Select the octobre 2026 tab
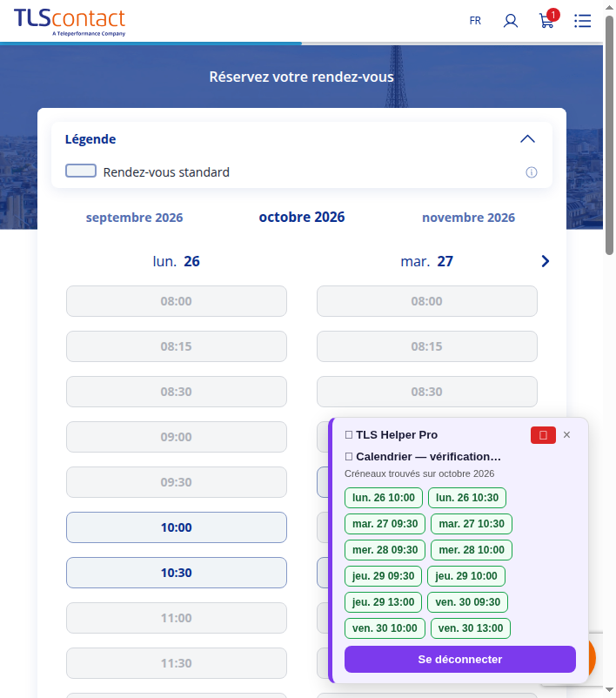This screenshot has width=616, height=698. (302, 217)
